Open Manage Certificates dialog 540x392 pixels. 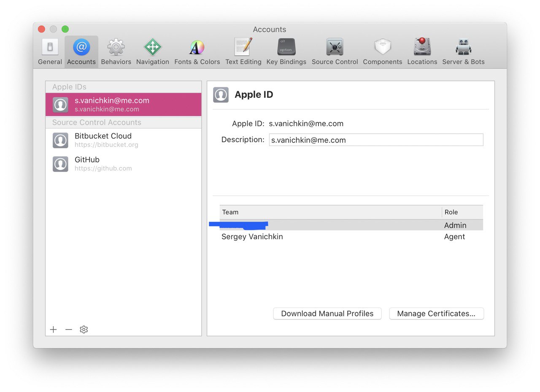pos(436,314)
